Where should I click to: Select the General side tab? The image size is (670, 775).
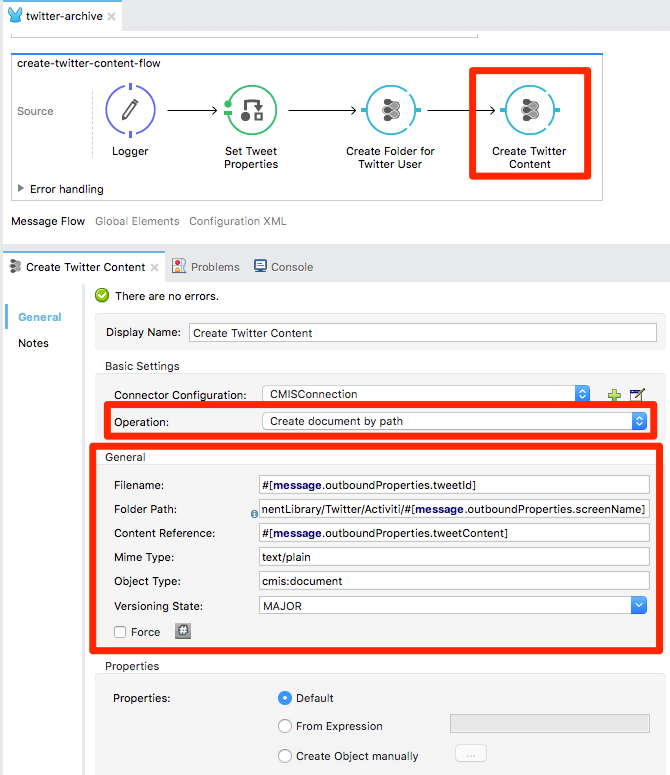40,317
